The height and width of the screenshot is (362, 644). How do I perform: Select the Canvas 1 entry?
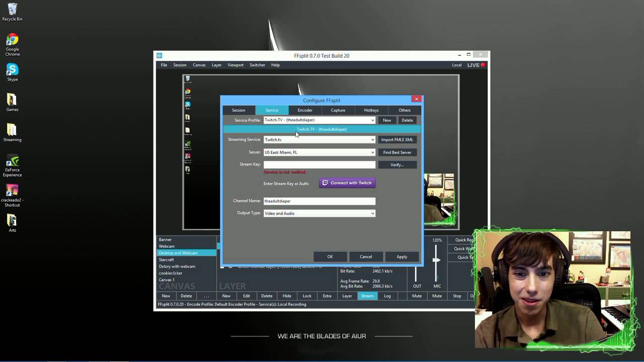187,280
